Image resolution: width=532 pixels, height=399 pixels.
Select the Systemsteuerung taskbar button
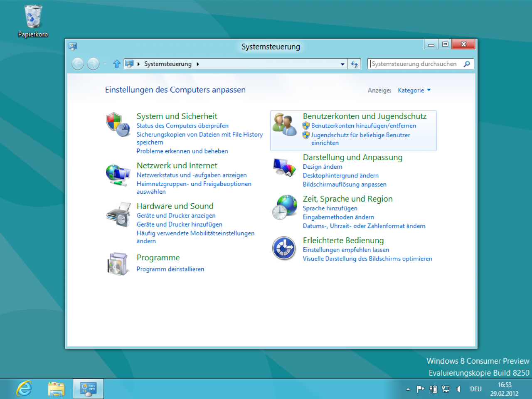(x=88, y=389)
